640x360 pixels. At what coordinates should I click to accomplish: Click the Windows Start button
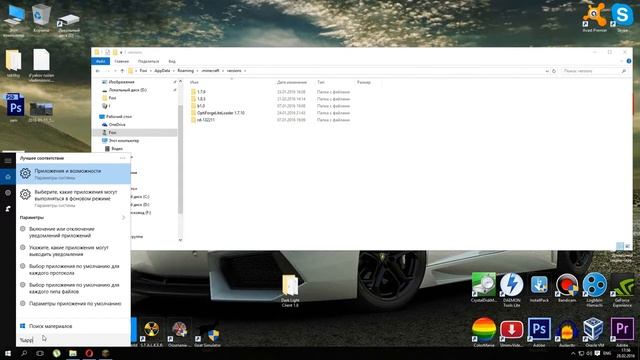pos(7,353)
